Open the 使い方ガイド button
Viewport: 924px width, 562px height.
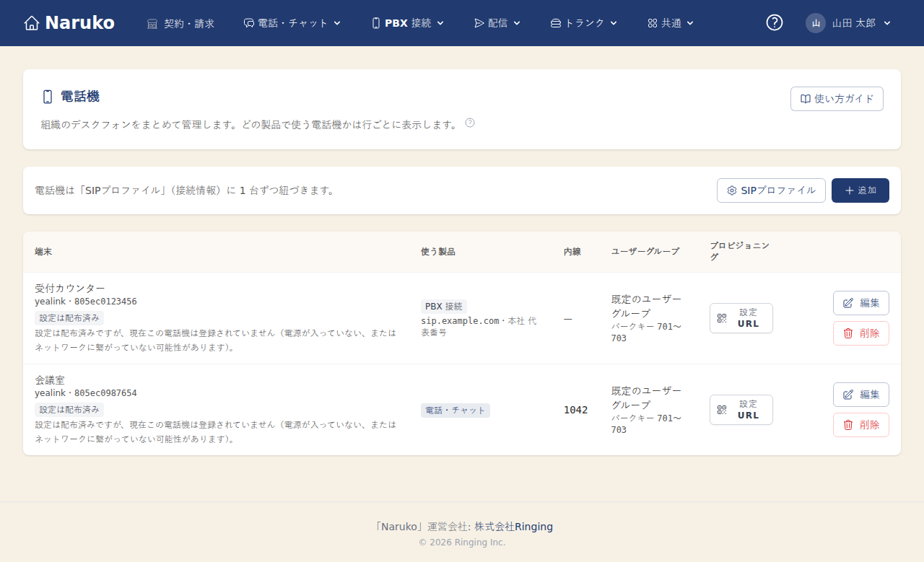tap(837, 99)
